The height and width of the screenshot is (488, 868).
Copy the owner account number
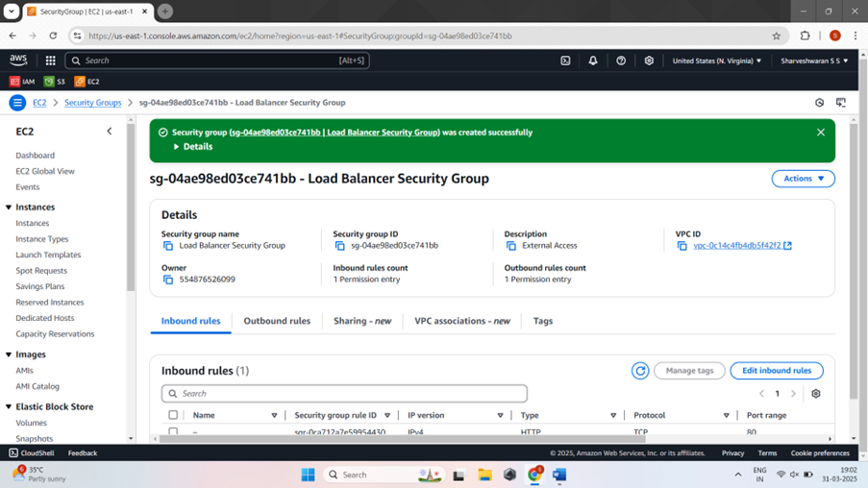point(167,280)
